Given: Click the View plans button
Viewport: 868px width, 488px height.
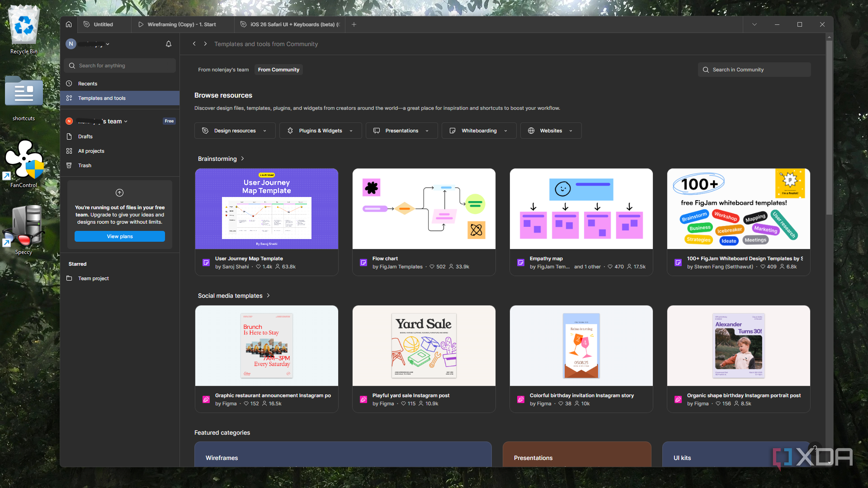Looking at the screenshot, I should point(120,236).
